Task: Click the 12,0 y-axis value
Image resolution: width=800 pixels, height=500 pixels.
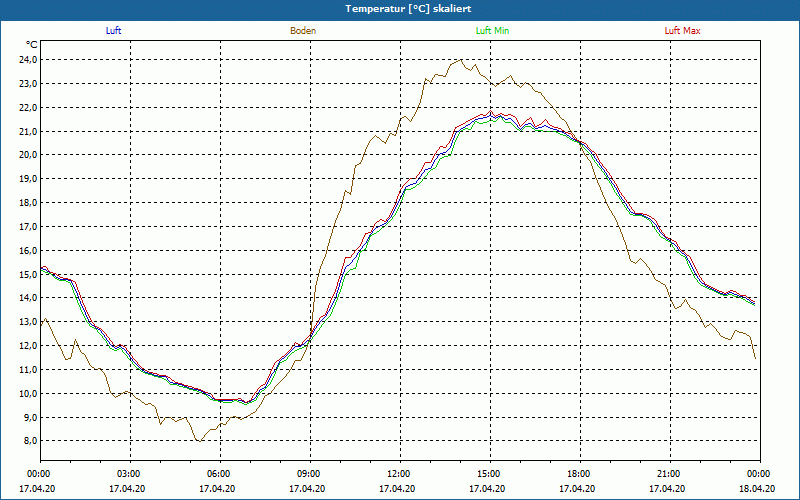Action: [x=29, y=346]
